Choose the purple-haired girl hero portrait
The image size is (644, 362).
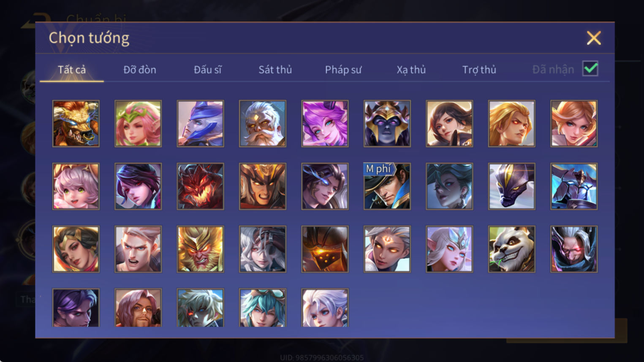click(x=325, y=124)
